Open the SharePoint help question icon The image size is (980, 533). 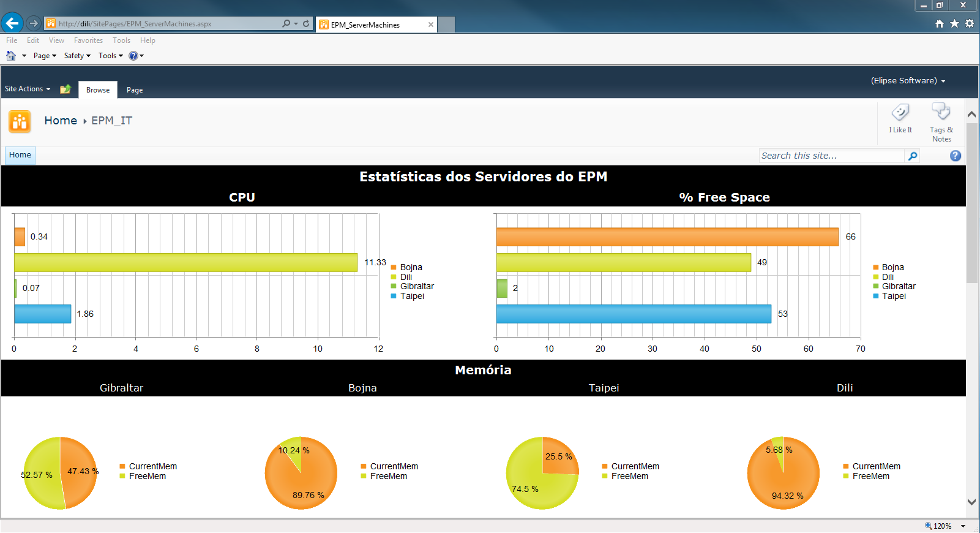coord(955,156)
